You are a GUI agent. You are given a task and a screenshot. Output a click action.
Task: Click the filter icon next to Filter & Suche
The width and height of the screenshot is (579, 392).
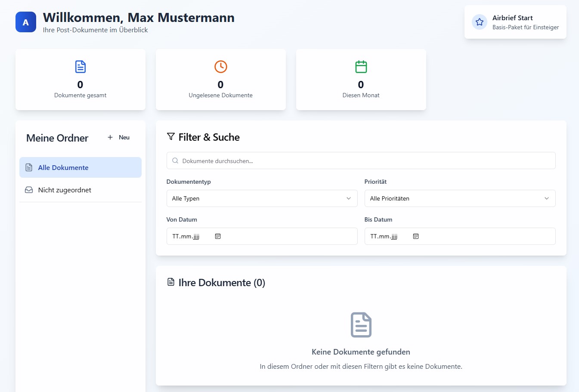point(170,136)
